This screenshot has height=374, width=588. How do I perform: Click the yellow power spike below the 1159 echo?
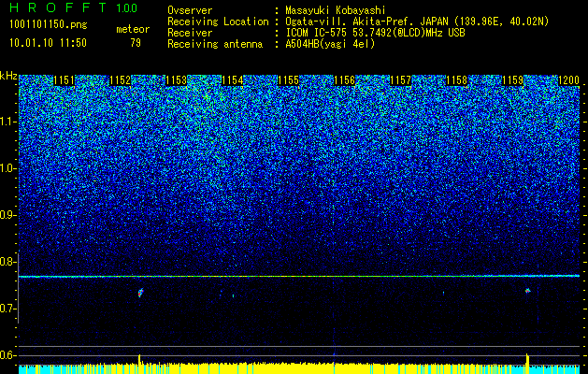tap(527, 359)
